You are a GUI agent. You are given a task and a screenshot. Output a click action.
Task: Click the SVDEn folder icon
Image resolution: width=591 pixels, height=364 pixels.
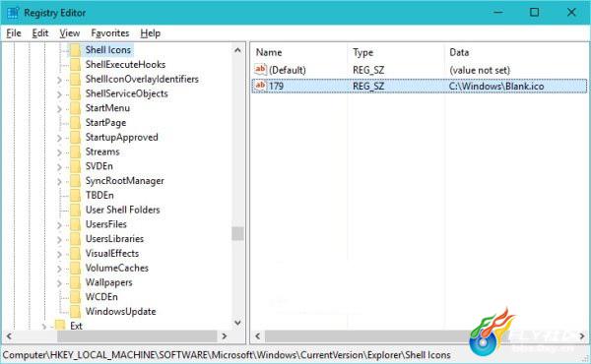(76, 166)
